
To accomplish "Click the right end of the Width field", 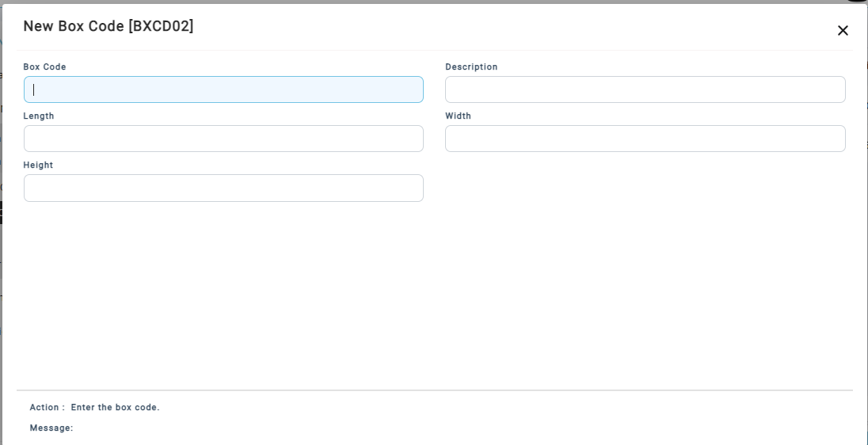I will (833, 139).
